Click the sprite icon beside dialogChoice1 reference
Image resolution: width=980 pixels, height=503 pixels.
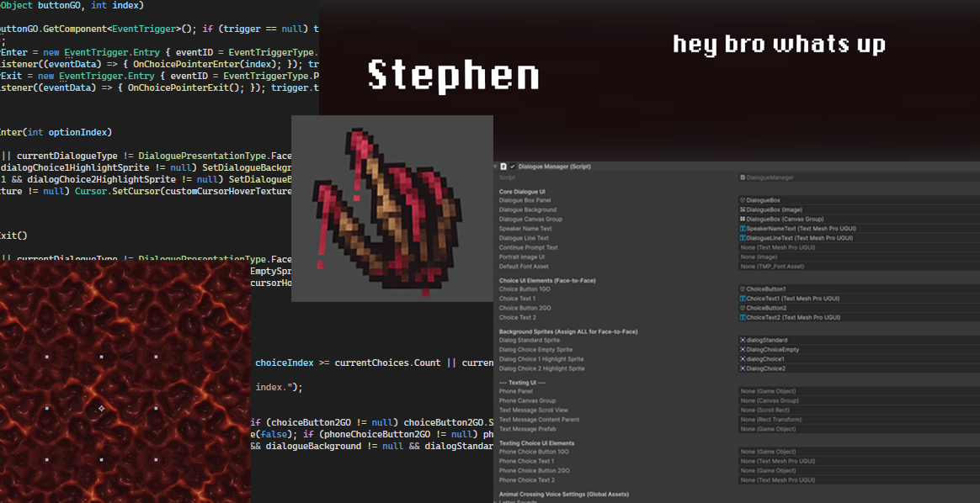tap(744, 358)
